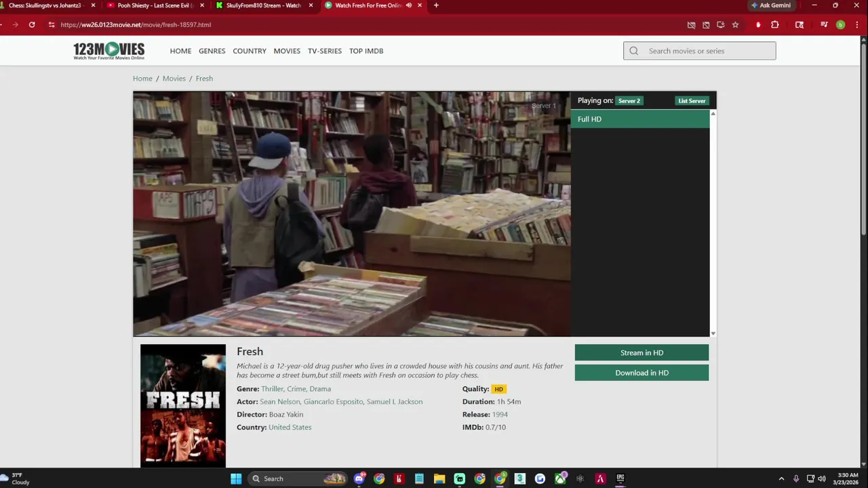Open the media controls music note icon
Image resolution: width=868 pixels, height=488 pixels.
pos(824,24)
